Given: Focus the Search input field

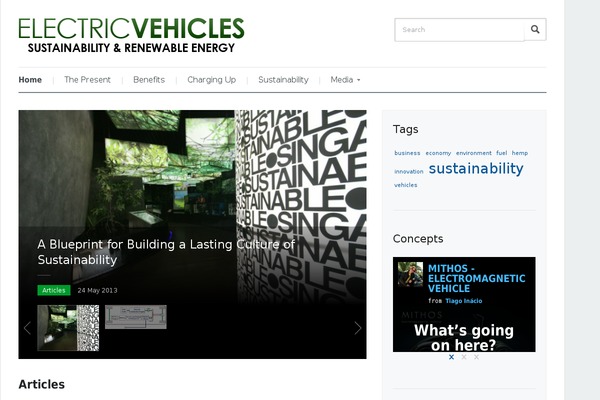Looking at the screenshot, I should 459,29.
